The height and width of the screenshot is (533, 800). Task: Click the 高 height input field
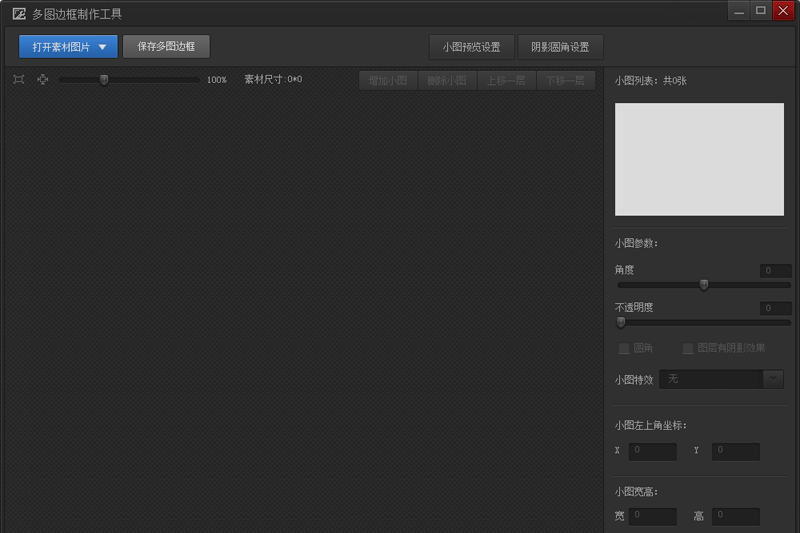[736, 516]
